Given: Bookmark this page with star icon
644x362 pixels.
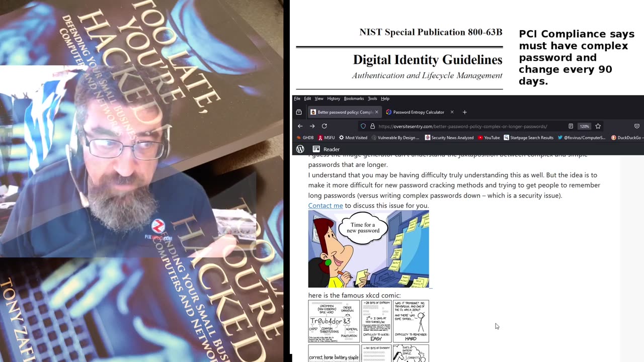Looking at the screenshot, I should pos(598,126).
